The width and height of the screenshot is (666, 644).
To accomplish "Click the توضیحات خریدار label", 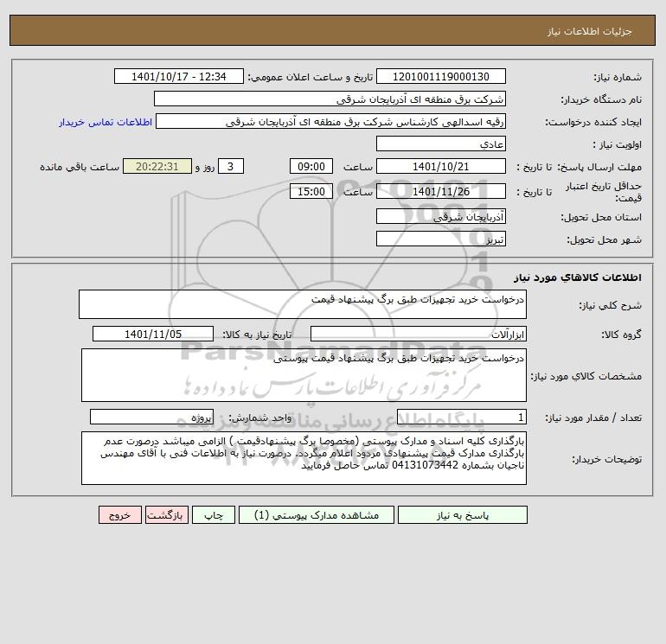I will tap(606, 459).
